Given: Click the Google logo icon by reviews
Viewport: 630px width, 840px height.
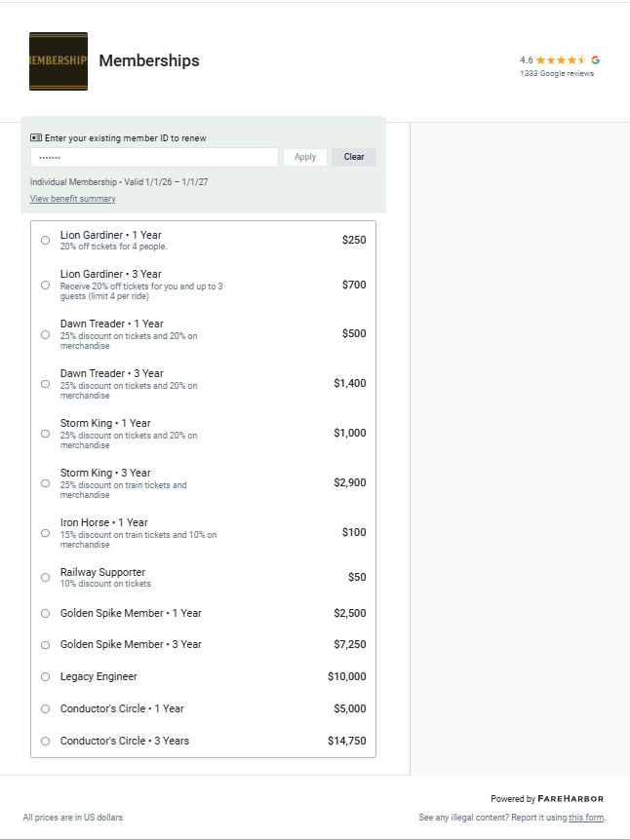Looking at the screenshot, I should pos(595,59).
